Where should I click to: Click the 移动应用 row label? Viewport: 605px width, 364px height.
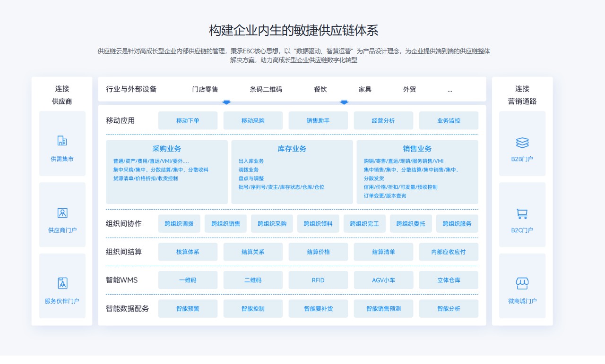[x=120, y=120]
